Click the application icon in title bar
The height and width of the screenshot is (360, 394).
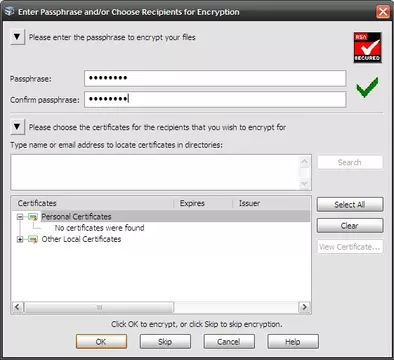point(9,11)
